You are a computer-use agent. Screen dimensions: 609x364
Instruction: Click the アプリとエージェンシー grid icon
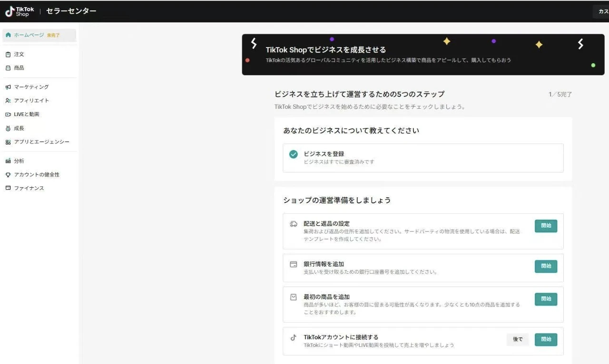pos(8,142)
